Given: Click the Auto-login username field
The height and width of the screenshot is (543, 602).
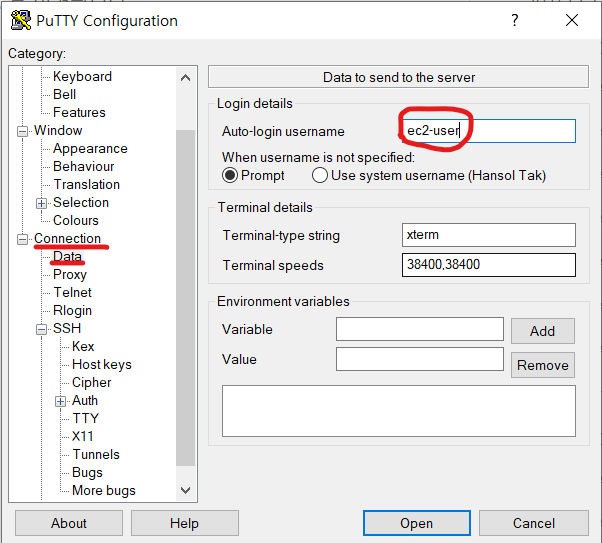Looking at the screenshot, I should point(489,131).
